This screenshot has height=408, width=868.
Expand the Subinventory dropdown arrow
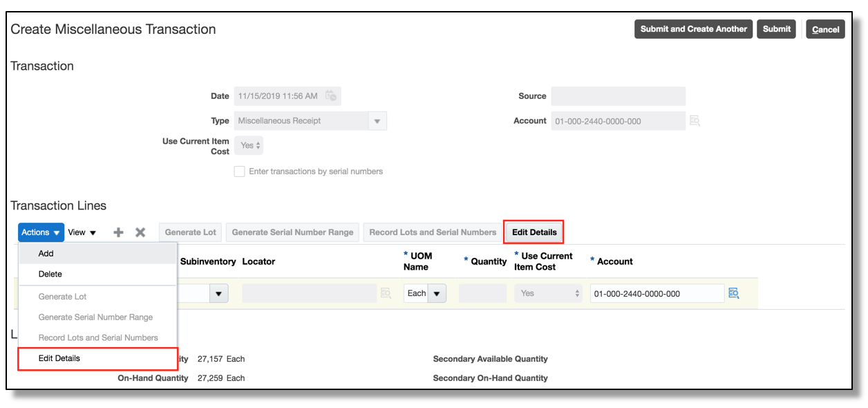(x=219, y=293)
